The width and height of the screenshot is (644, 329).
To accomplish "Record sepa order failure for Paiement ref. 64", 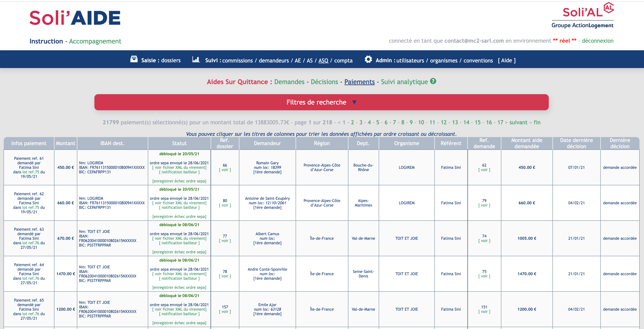I will coord(179,288).
